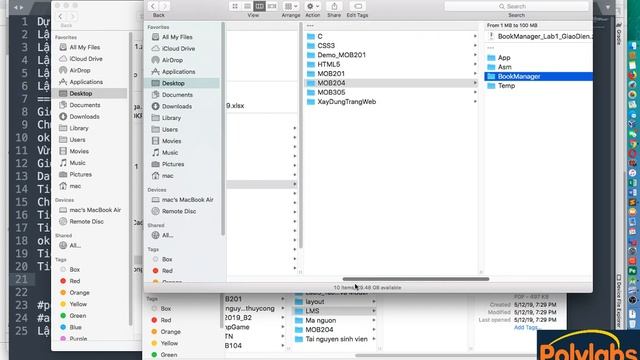The image size is (640, 360).
Task: Click the Add Tags link
Action: [527, 327]
